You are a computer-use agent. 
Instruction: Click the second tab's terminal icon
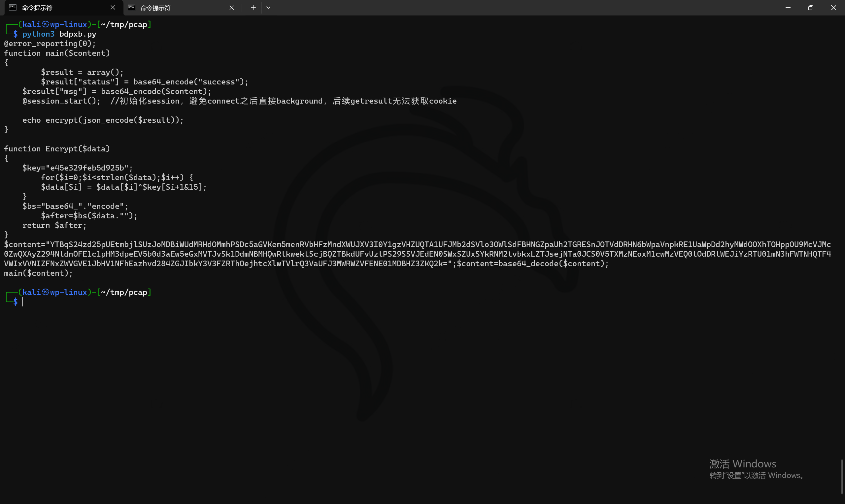click(x=131, y=8)
